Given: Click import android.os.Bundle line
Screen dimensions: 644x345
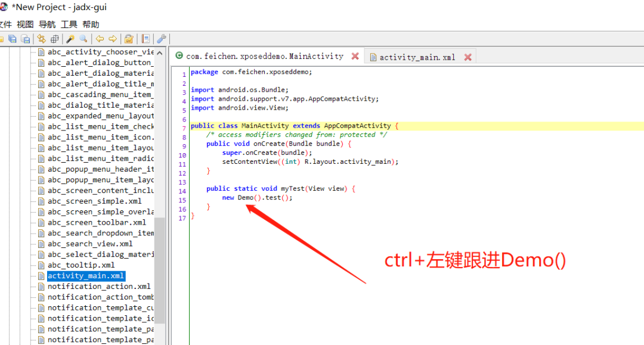Looking at the screenshot, I should tap(240, 90).
